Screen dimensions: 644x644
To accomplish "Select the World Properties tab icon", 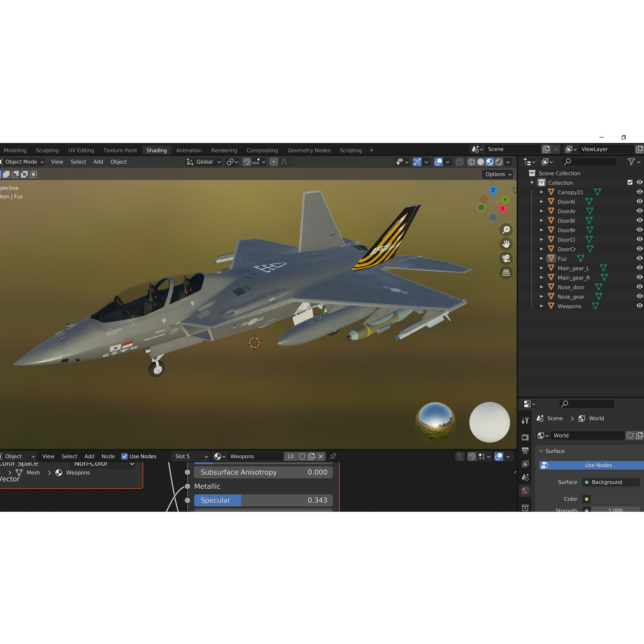I will 525,491.
